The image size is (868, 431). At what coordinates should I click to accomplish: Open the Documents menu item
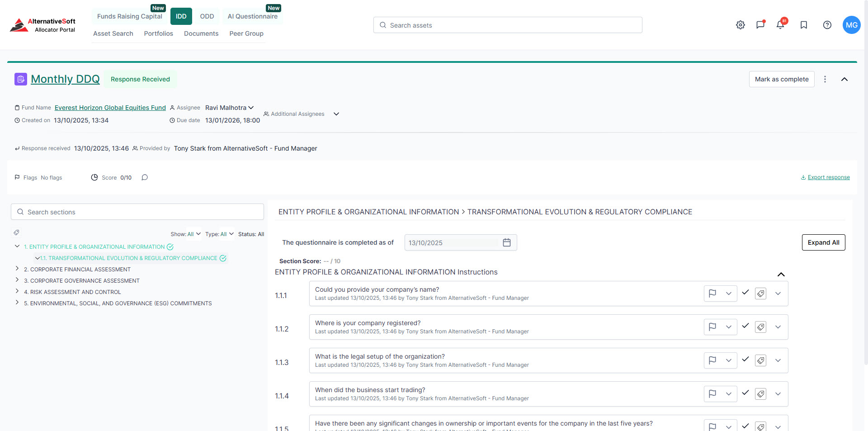tap(201, 33)
